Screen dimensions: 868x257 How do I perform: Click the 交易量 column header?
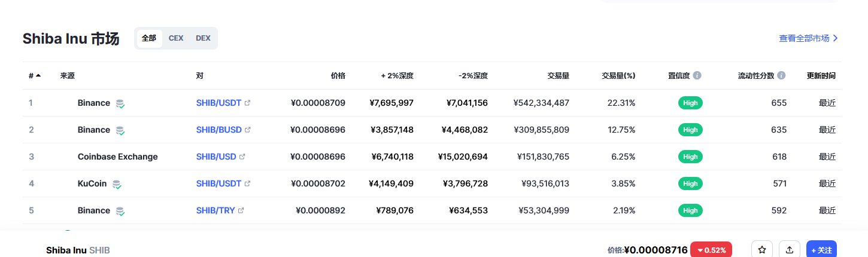(558, 76)
